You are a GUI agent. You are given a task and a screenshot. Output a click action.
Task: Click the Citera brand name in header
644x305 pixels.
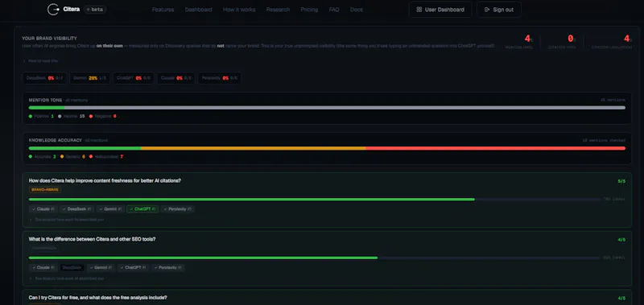coord(72,9)
